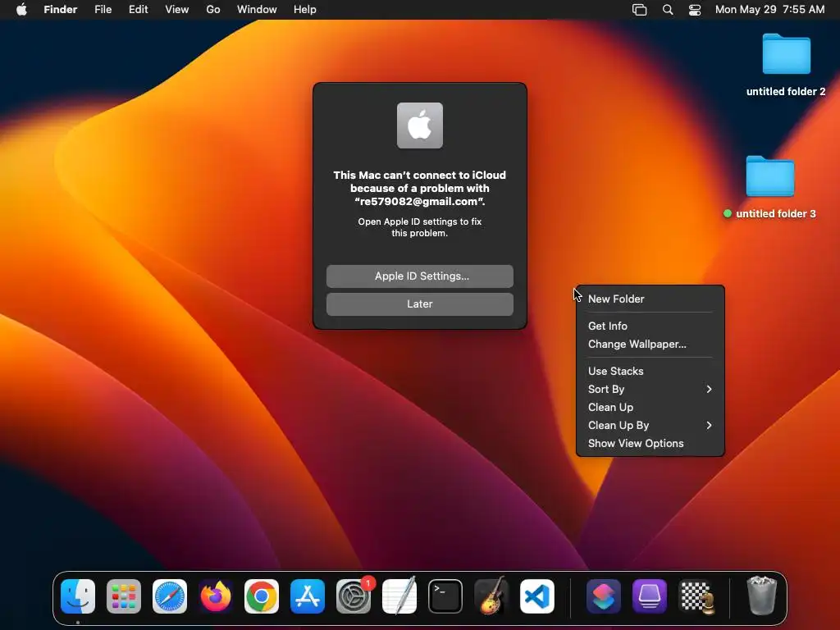Open System Settings with notification badge

354,596
